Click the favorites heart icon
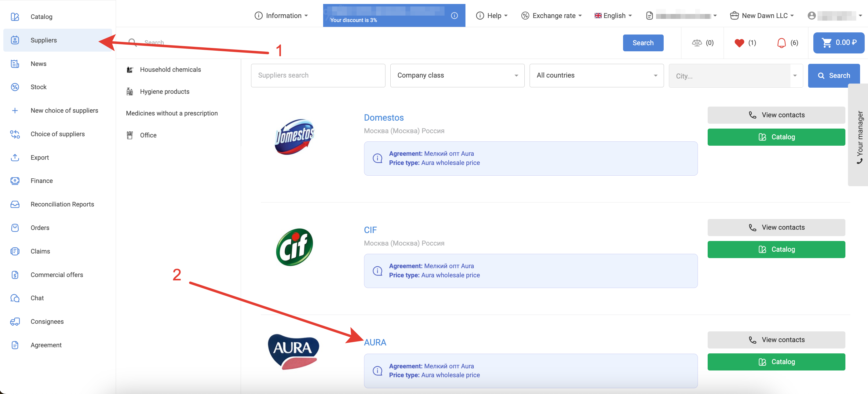The width and height of the screenshot is (868, 394). pyautogui.click(x=739, y=43)
